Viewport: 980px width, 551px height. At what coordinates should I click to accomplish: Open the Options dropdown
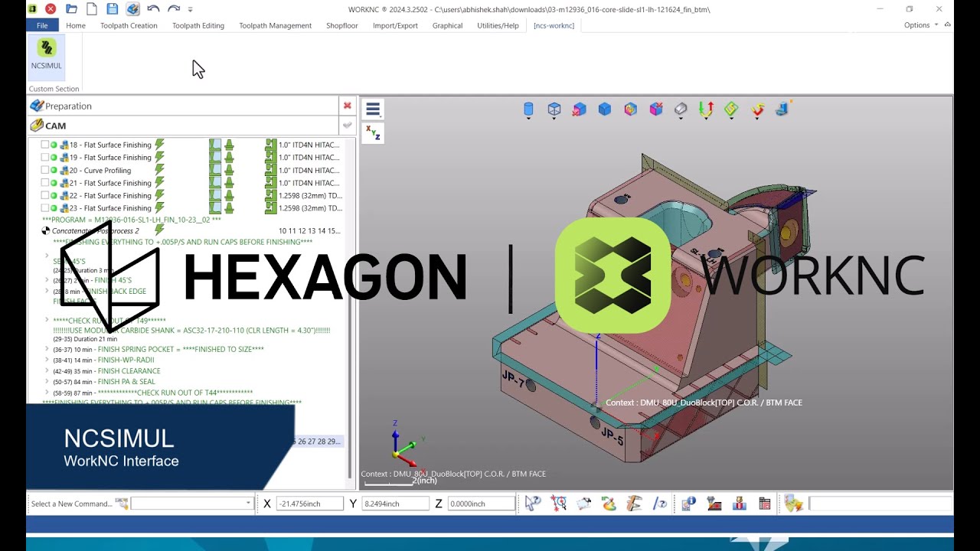click(920, 25)
